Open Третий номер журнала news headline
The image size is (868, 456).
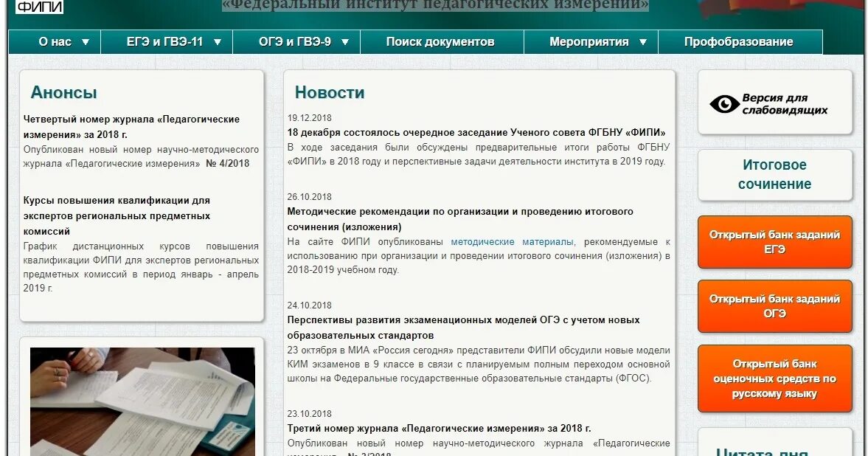tap(439, 428)
